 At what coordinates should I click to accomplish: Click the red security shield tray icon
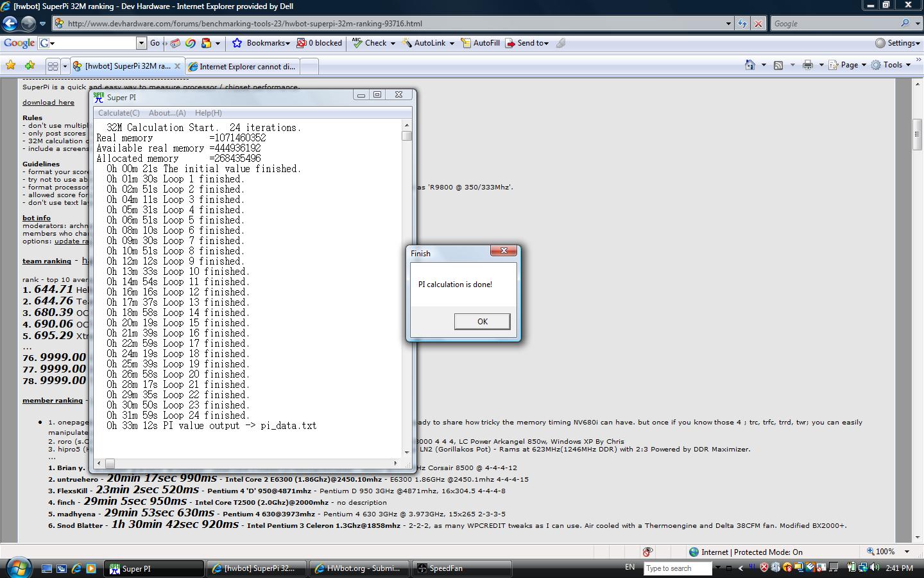[764, 568]
